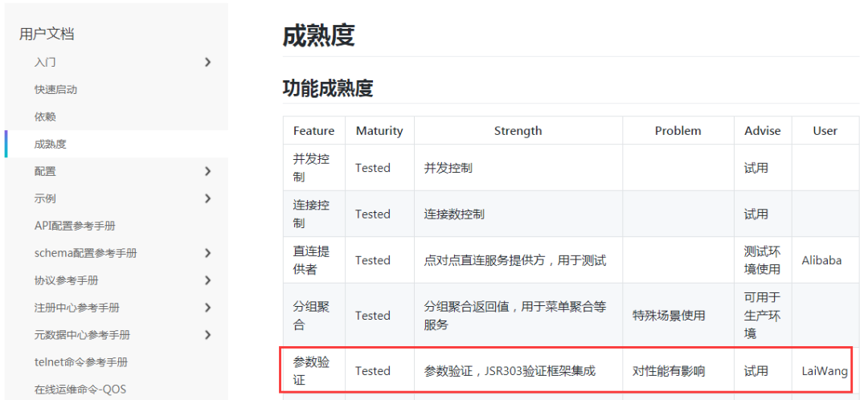The width and height of the screenshot is (868, 400).
Task: Click the Maturity column header
Action: point(379,131)
